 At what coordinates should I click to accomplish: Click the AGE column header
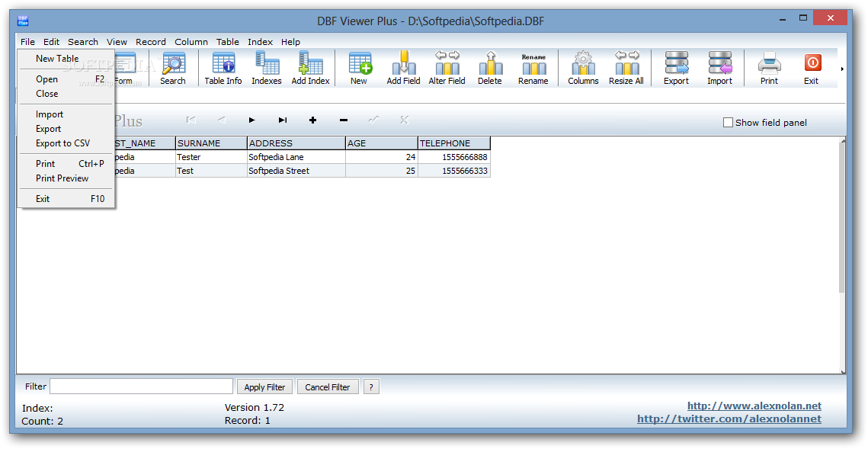tap(381, 143)
